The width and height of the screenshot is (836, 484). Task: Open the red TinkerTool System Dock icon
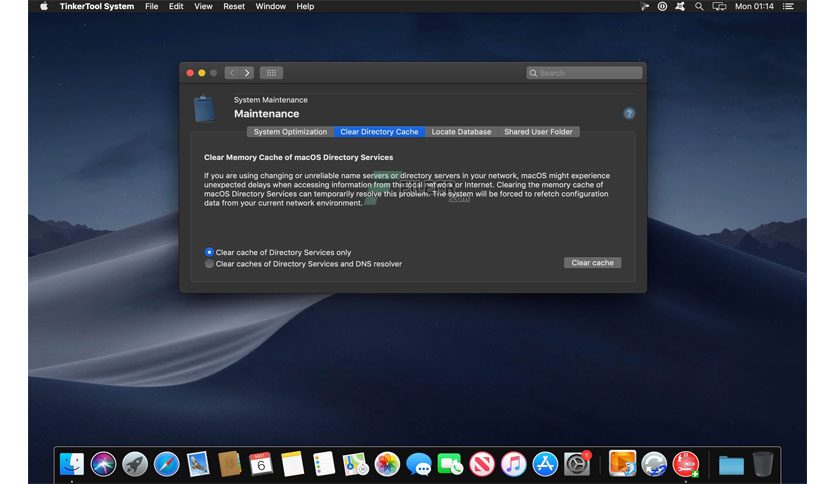pos(686,464)
